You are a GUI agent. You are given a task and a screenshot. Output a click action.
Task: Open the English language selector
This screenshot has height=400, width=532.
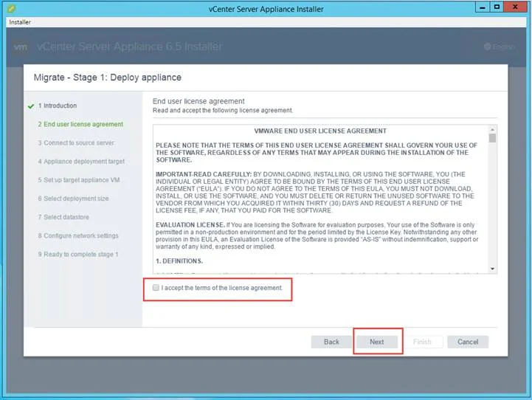(499, 46)
